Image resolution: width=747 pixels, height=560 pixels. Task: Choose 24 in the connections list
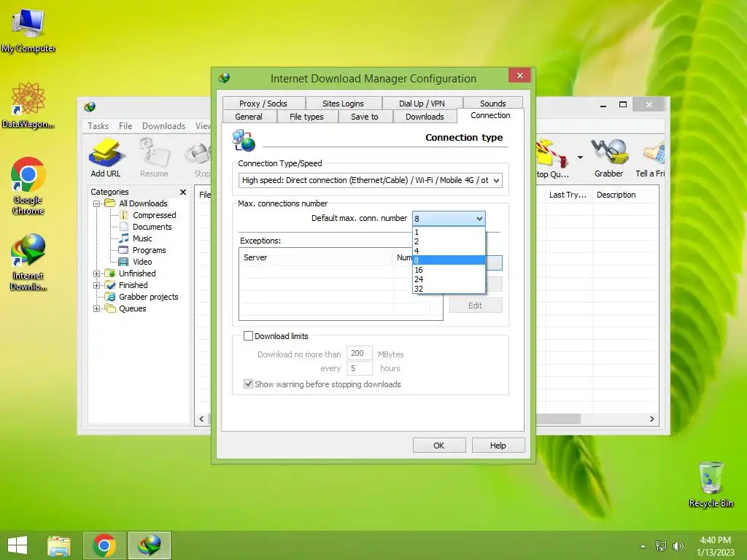click(449, 279)
